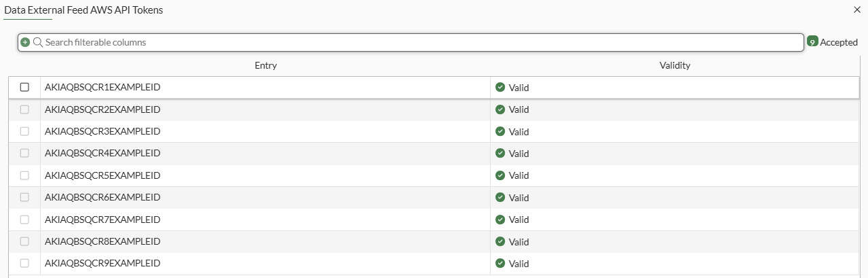
Task: Click the Accepted label text
Action: tap(839, 42)
